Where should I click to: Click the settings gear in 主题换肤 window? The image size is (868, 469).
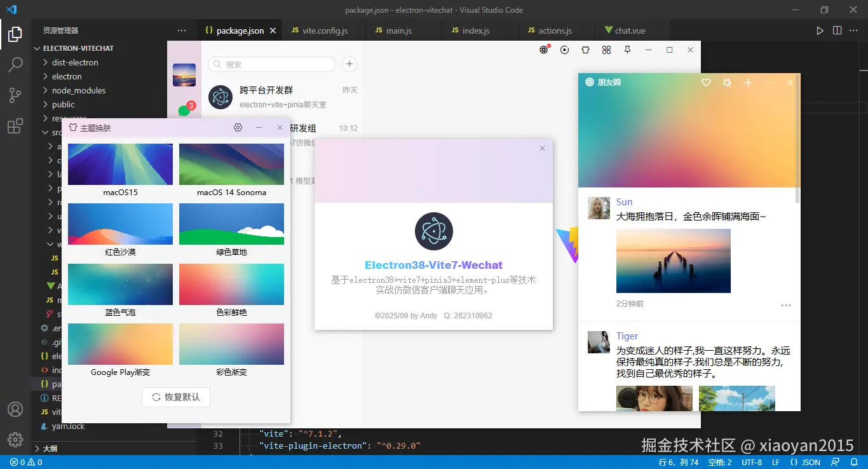pyautogui.click(x=238, y=127)
